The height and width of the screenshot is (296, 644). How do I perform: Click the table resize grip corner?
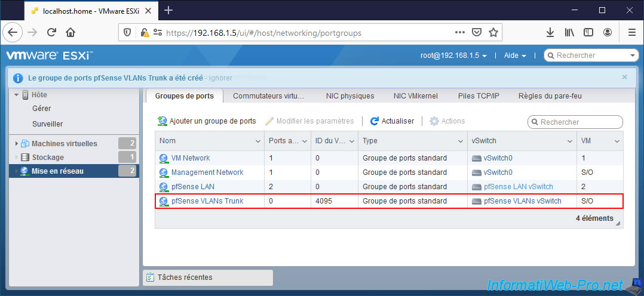coord(618,224)
